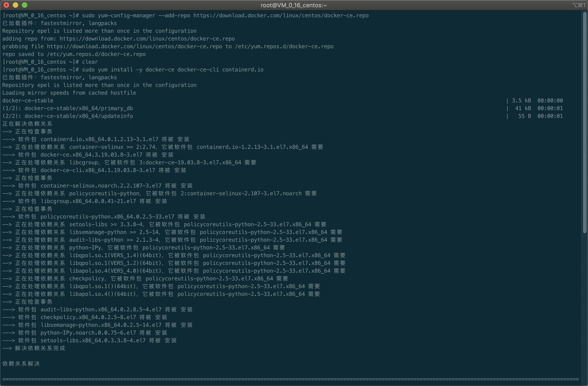Click the ⌥⌘1 shortcut indicator in title bar
This screenshot has height=386, width=588.
[578, 5]
